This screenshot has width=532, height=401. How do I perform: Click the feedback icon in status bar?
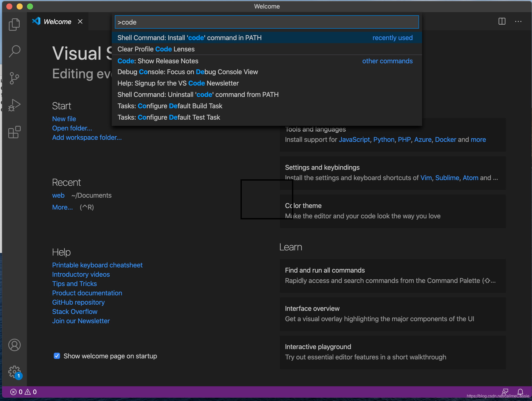tap(505, 392)
